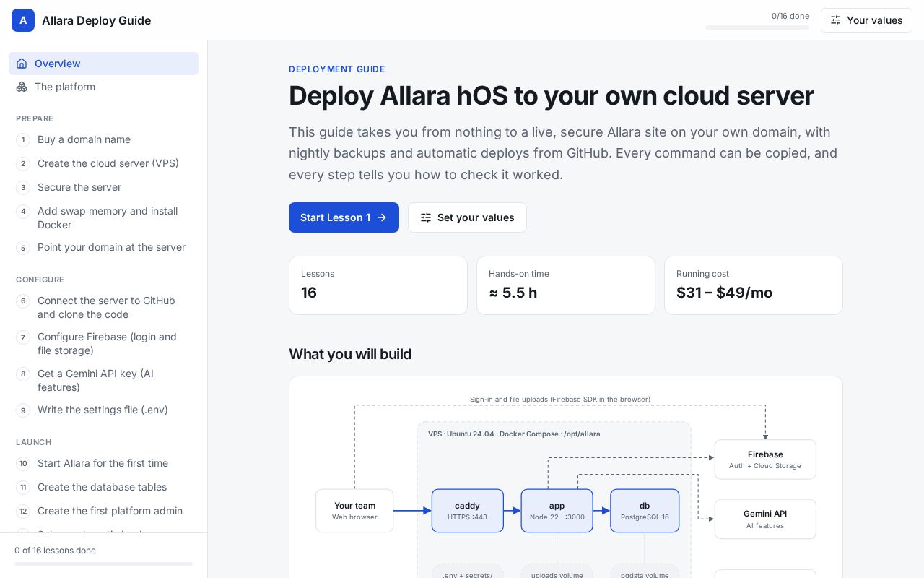Open Configure Firebase lesson
The image size is (924, 578).
(x=103, y=343)
